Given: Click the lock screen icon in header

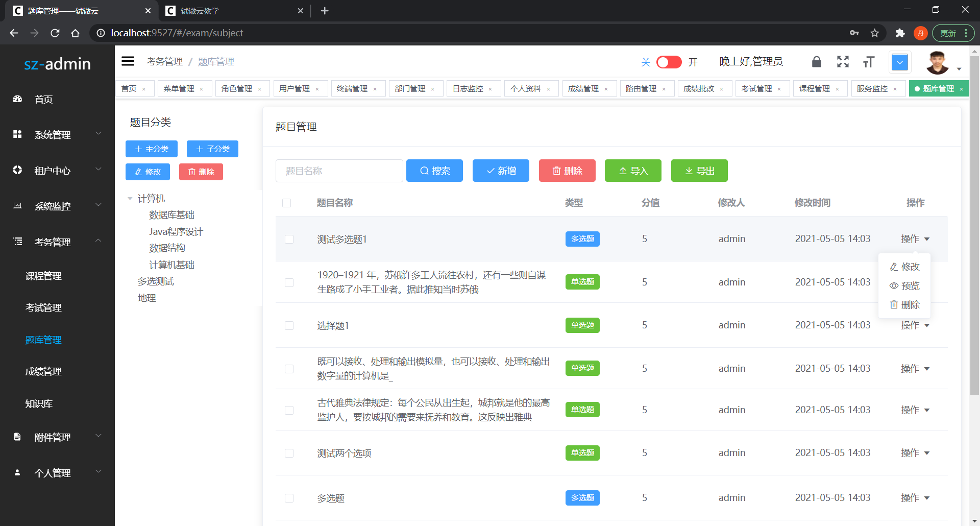Looking at the screenshot, I should (x=816, y=61).
